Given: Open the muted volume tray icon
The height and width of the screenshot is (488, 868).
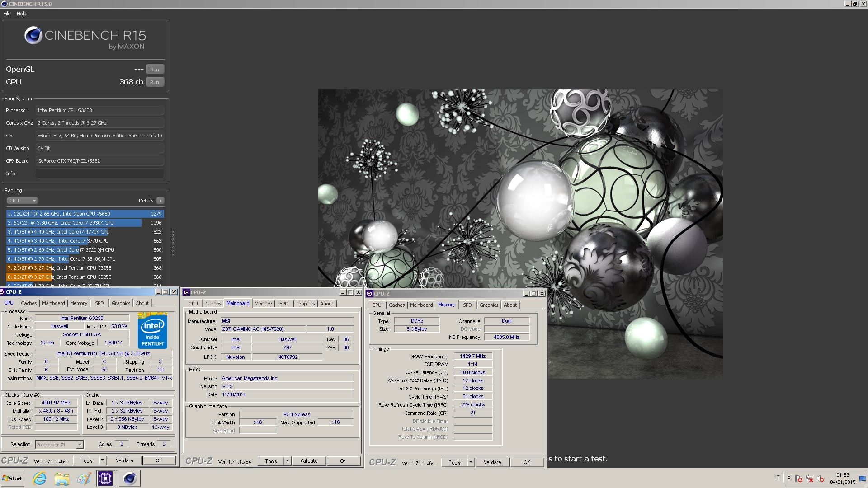Looking at the screenshot, I should 821,479.
